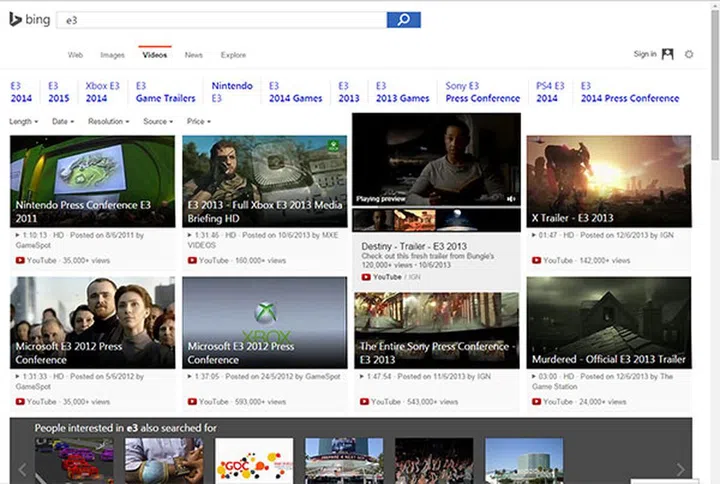Go to next related searches with right arrow

click(x=681, y=469)
